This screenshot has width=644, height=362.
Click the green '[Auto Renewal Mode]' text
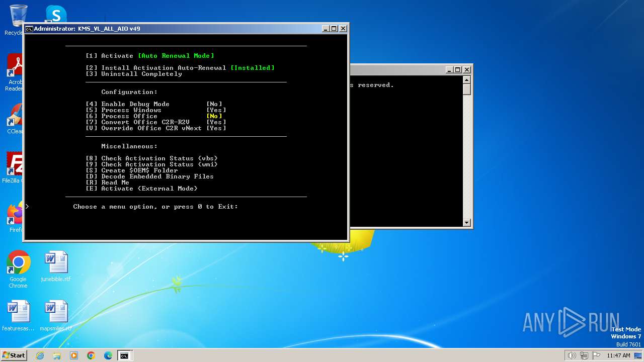(x=176, y=56)
